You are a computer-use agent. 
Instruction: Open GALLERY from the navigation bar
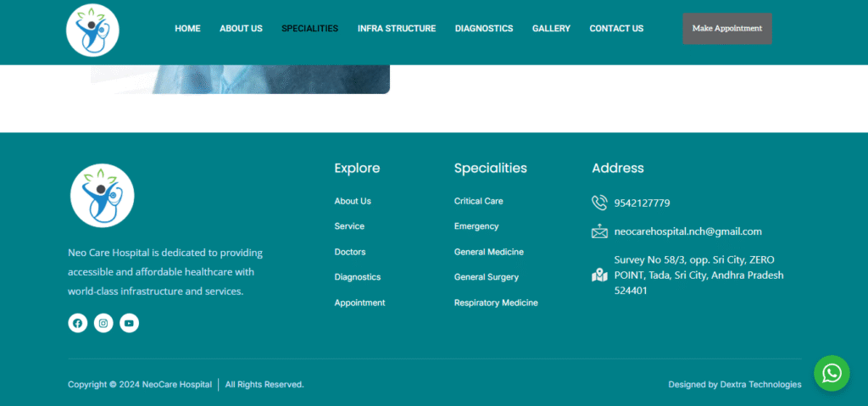[551, 29]
